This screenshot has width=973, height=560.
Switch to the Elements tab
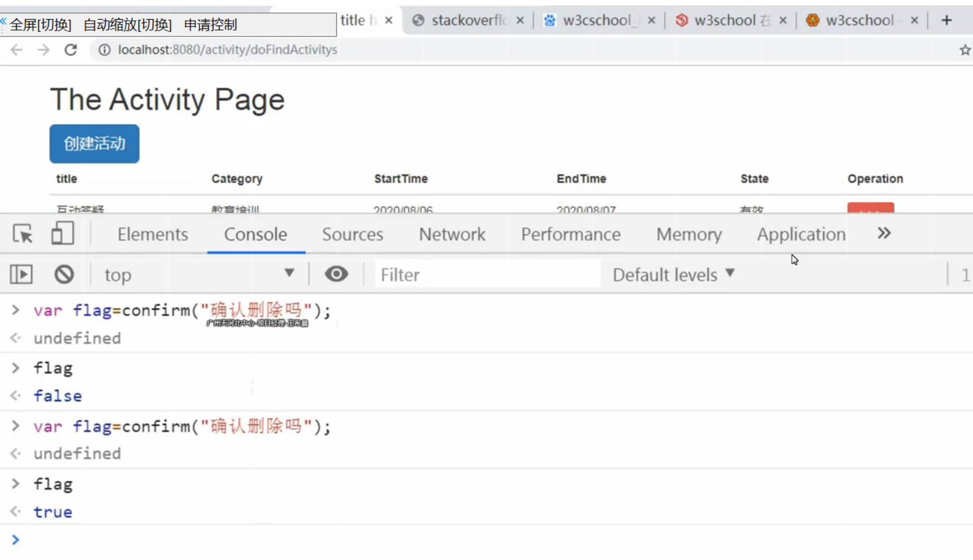coord(153,234)
